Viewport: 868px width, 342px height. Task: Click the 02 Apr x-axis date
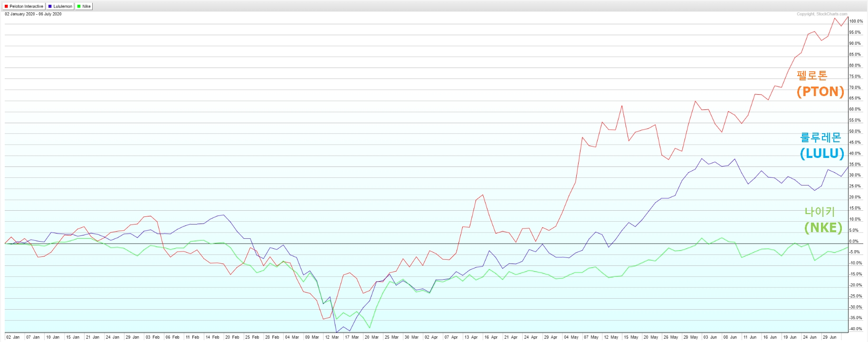[431, 337]
